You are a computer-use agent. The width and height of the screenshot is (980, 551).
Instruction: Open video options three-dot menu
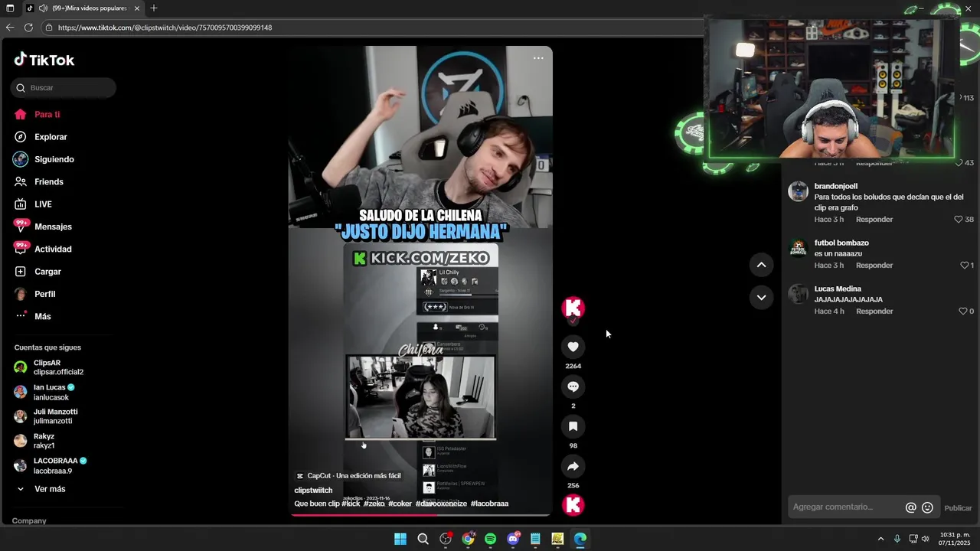tap(538, 58)
